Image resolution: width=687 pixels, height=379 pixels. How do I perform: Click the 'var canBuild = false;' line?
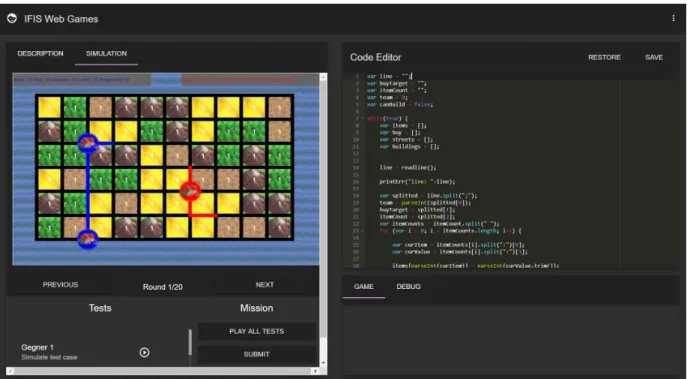[400, 105]
